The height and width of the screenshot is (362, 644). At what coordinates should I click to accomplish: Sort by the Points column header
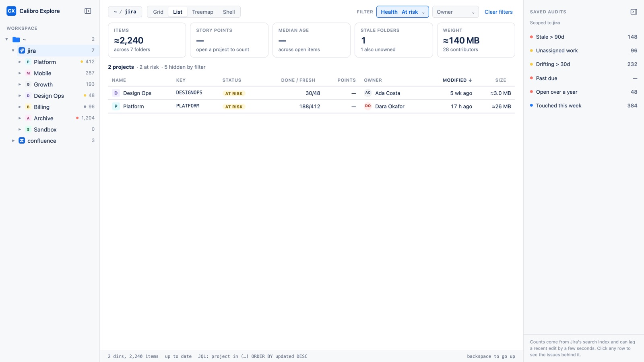click(347, 80)
